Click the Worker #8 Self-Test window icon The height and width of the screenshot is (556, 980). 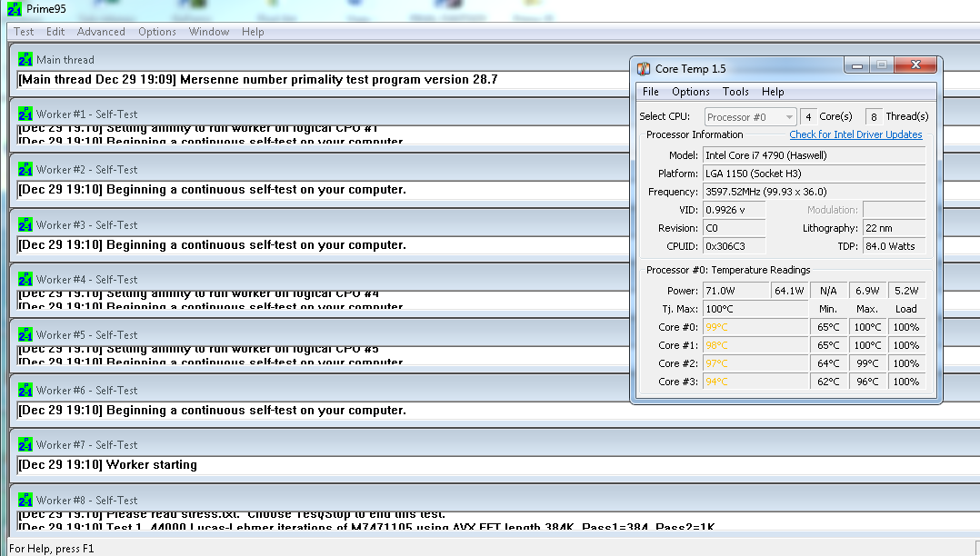click(25, 500)
